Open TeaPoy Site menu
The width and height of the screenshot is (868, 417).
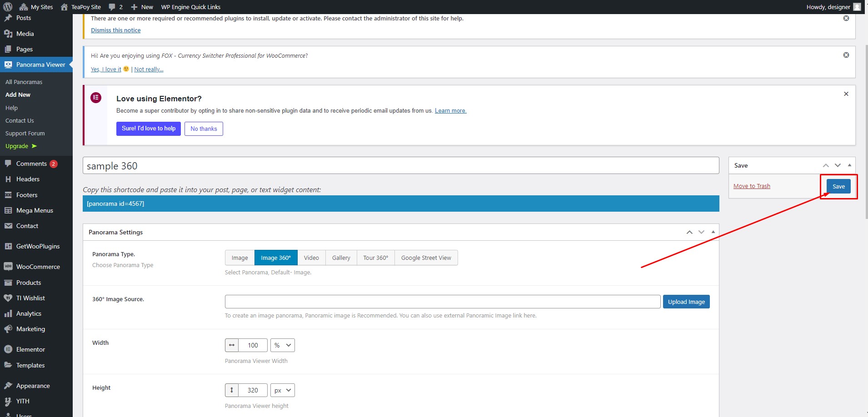[x=81, y=7]
